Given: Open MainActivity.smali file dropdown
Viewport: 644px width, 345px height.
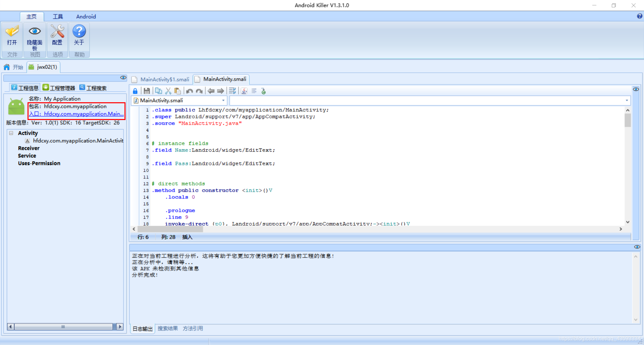Looking at the screenshot, I should coord(223,101).
